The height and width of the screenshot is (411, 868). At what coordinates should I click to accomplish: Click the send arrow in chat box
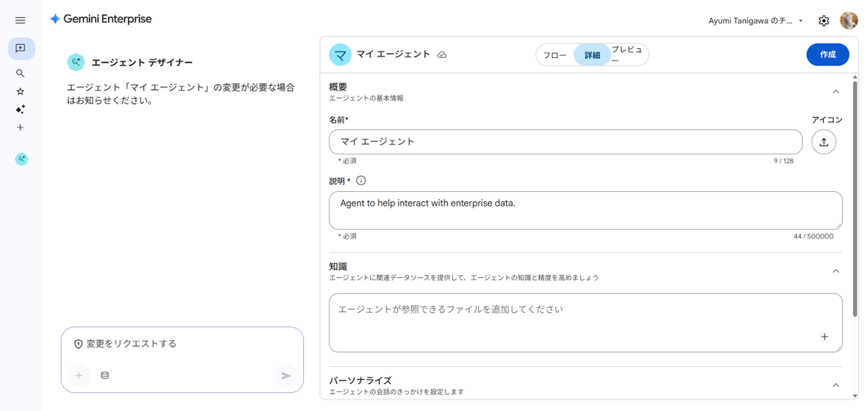(x=286, y=376)
